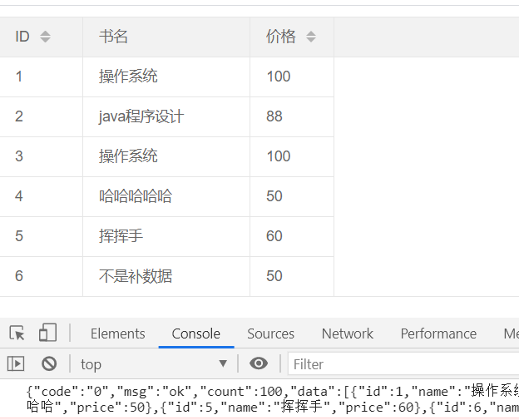This screenshot has width=519, height=420.
Task: Switch to the Console tab
Action: pos(196,334)
